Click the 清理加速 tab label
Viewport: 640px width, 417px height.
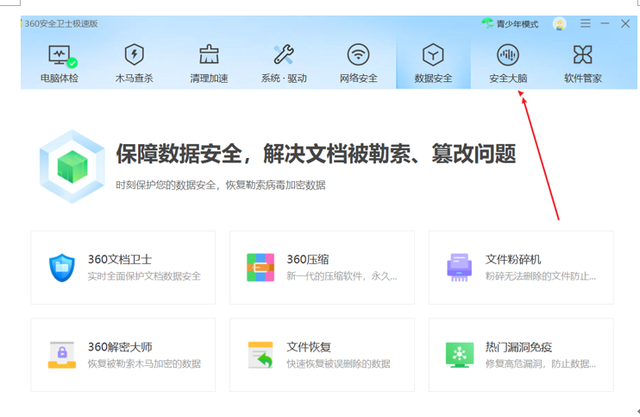209,78
